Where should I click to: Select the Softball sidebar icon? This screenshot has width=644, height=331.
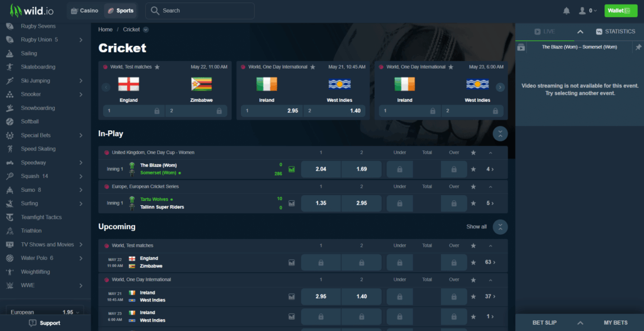[x=10, y=121]
